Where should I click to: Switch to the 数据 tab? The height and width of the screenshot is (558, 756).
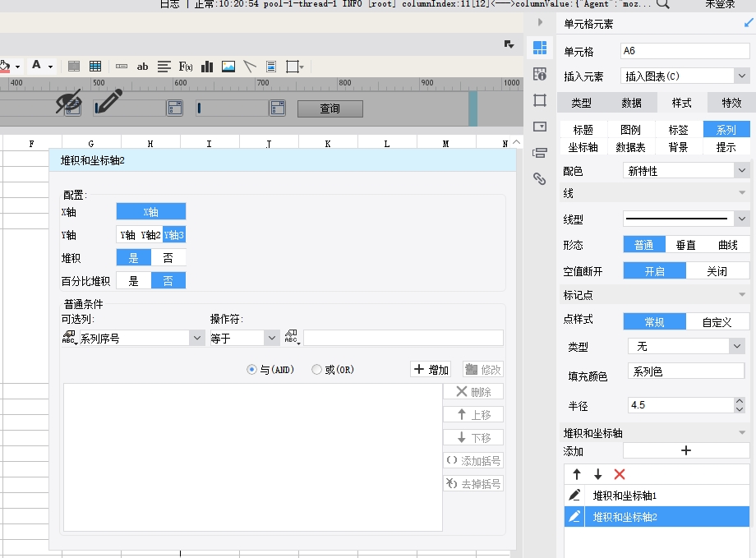632,103
